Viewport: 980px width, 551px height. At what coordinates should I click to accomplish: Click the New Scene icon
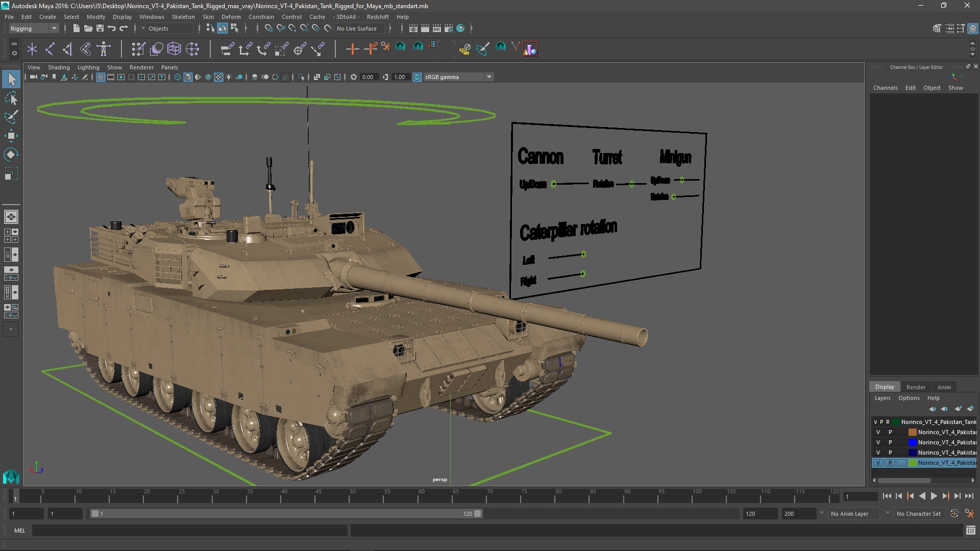point(76,29)
